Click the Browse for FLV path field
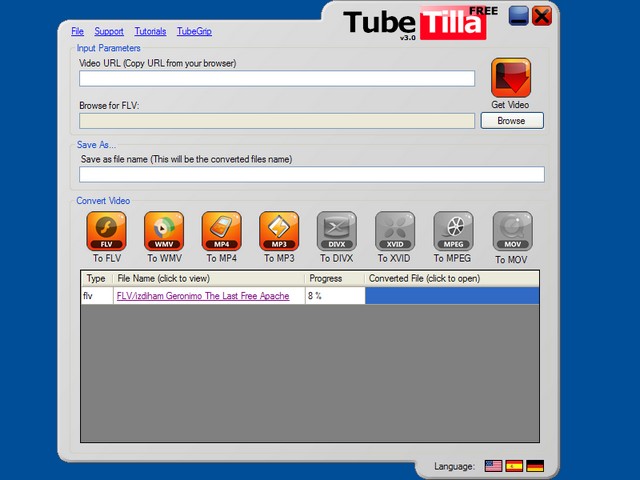This screenshot has width=640, height=480. pos(277,121)
